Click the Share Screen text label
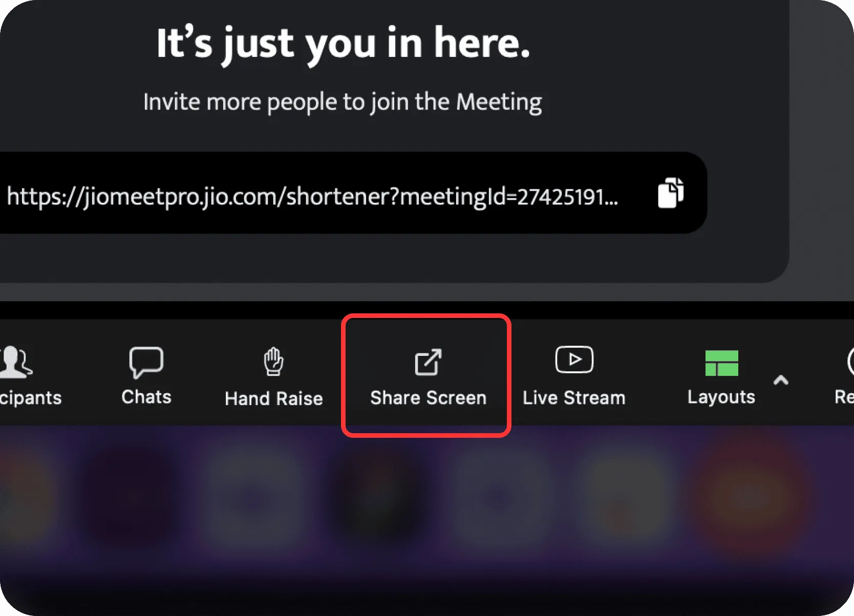 pos(428,398)
